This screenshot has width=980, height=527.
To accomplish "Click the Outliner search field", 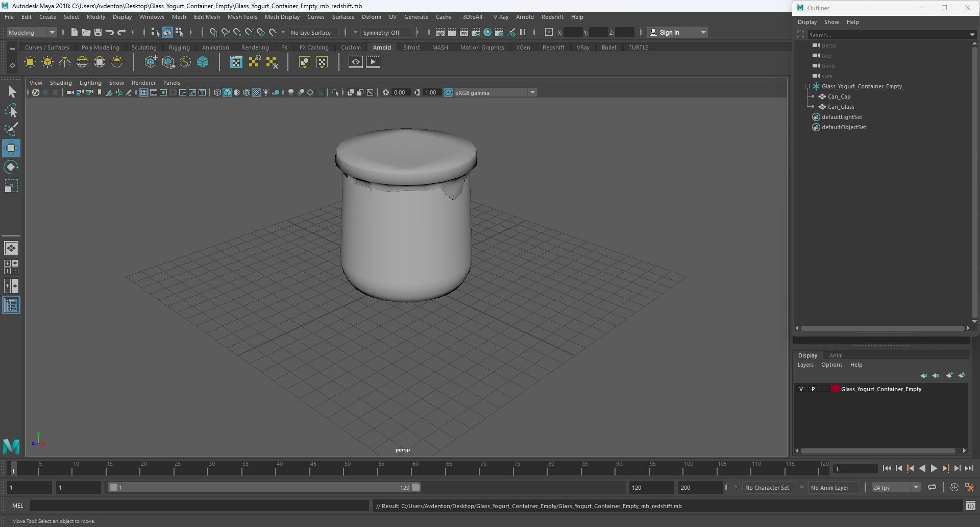I will tap(887, 35).
